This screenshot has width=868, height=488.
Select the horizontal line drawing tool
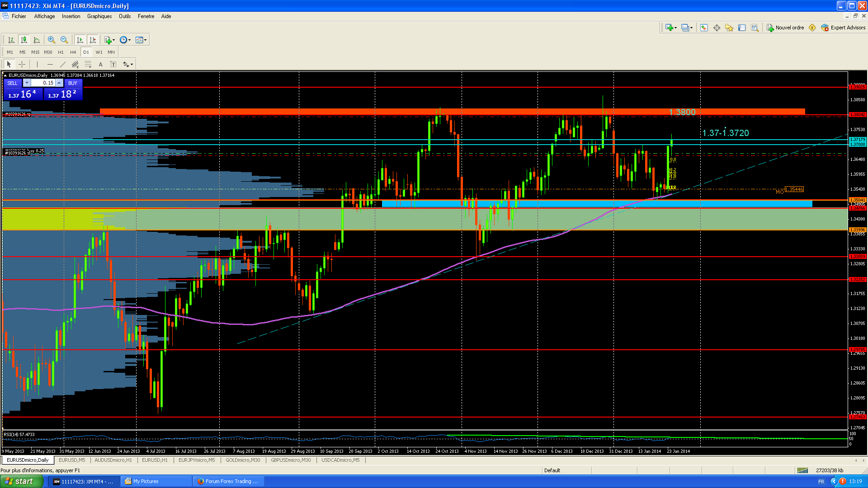[50, 64]
